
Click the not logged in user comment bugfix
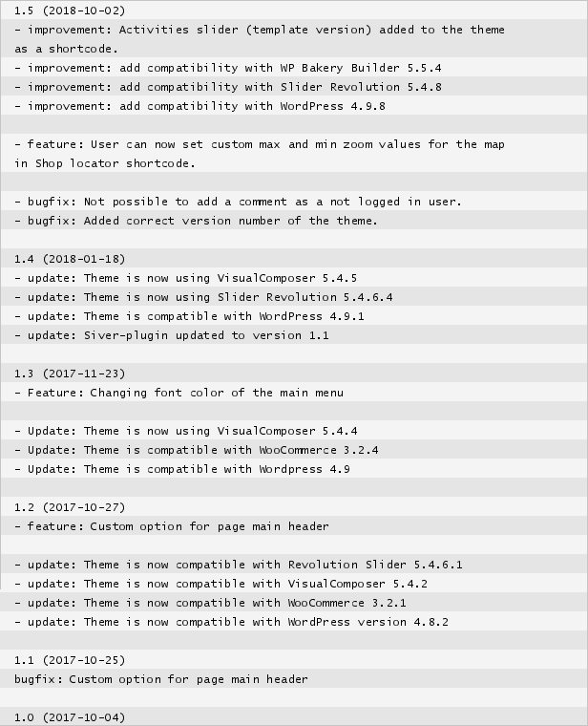click(x=238, y=202)
